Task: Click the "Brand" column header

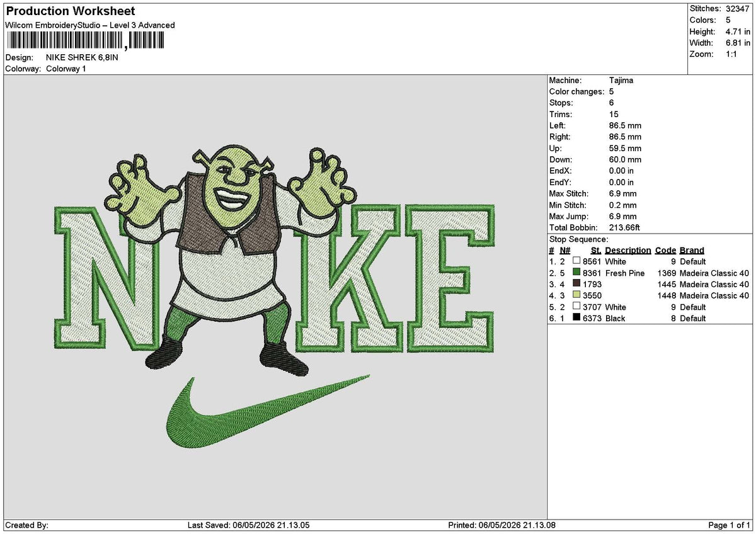Action: tap(692, 250)
